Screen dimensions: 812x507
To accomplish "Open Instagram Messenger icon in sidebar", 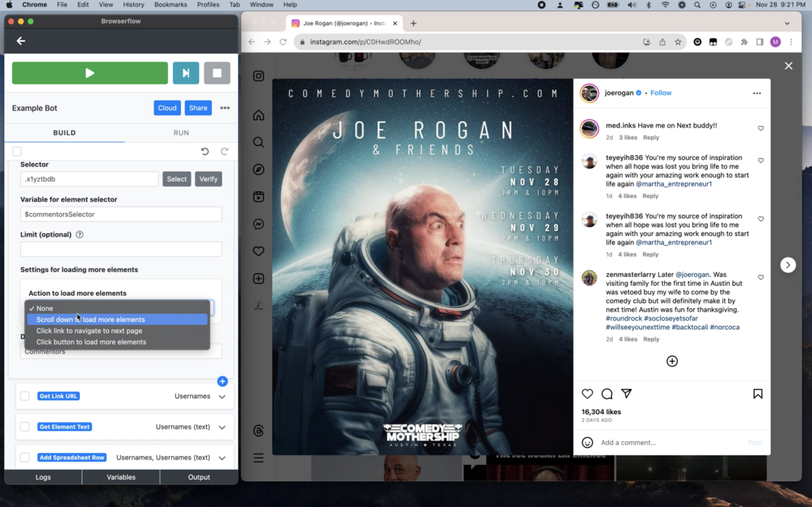I will coord(259,224).
